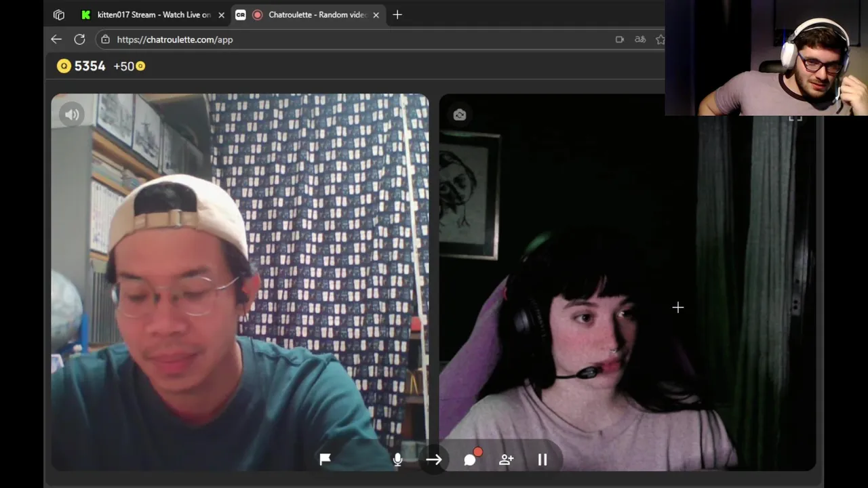Screen dimensions: 868x488
Task: Switch to kitten017 Stream tab
Action: tap(153, 14)
